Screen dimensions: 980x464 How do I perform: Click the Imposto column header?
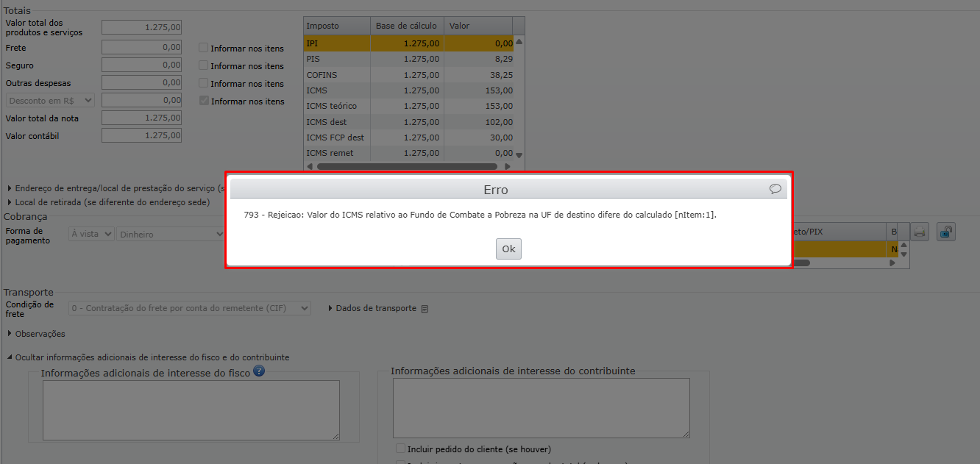tap(337, 26)
